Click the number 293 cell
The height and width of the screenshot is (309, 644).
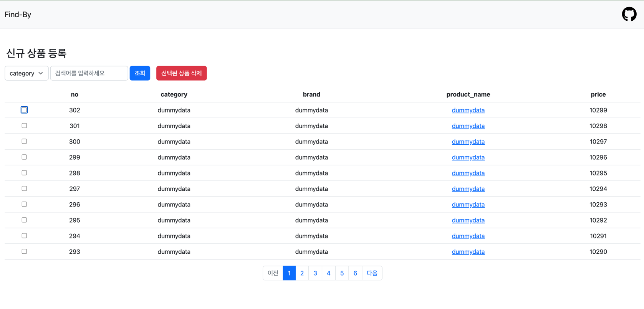click(74, 252)
